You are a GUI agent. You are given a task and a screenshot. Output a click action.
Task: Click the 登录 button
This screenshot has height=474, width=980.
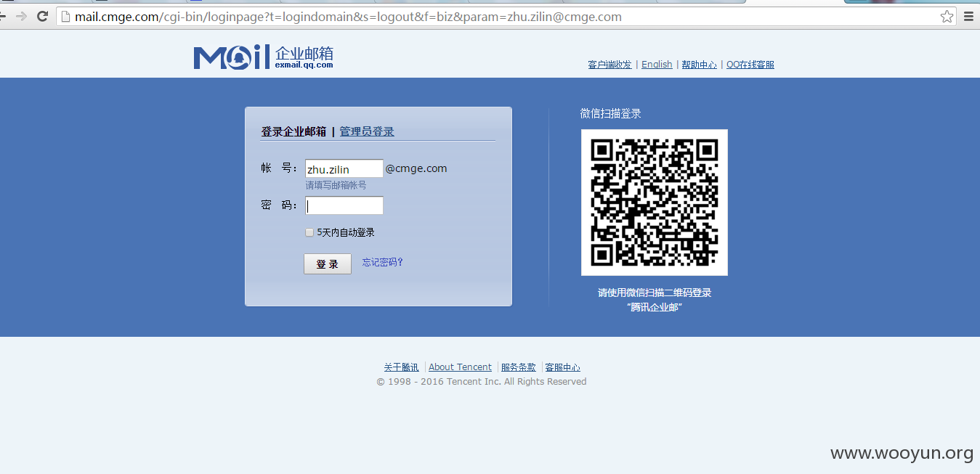pyautogui.click(x=328, y=264)
